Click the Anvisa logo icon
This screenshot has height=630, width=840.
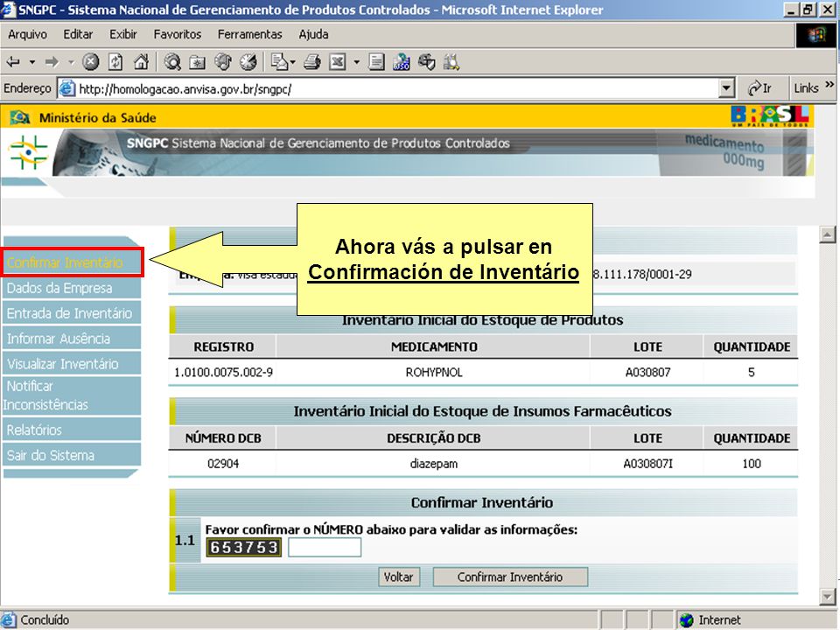(x=28, y=152)
